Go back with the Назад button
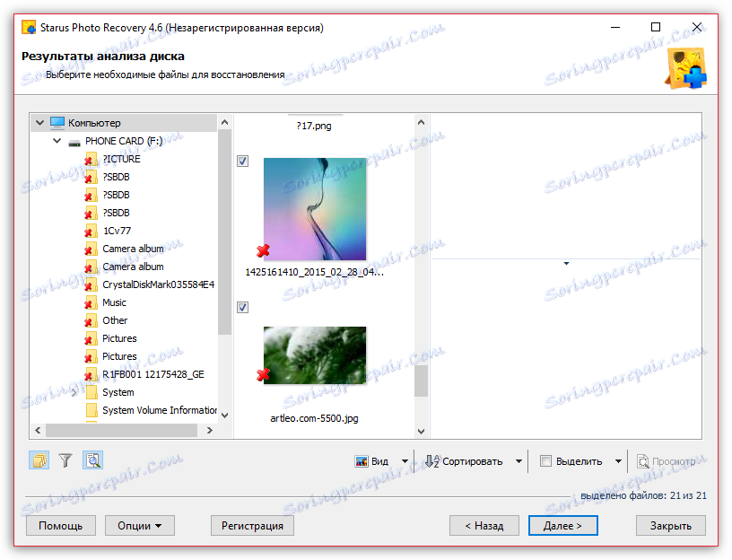The width and height of the screenshot is (732, 560). [x=484, y=525]
